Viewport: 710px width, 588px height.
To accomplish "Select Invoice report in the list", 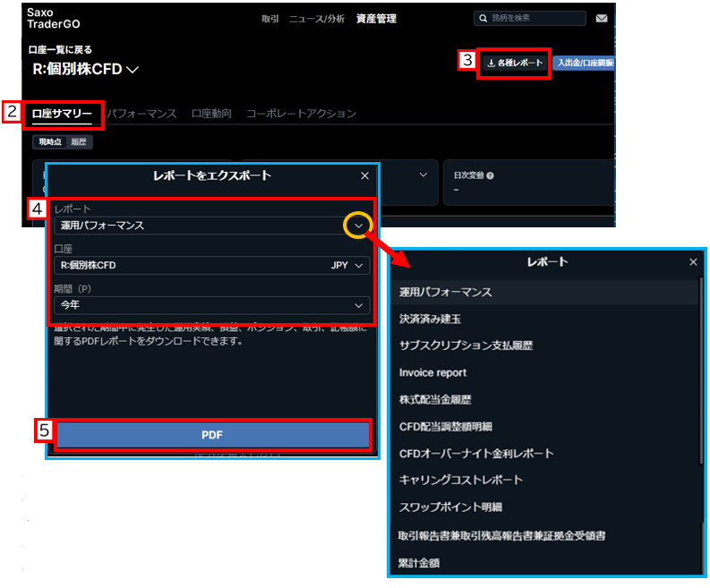I will coord(544,373).
